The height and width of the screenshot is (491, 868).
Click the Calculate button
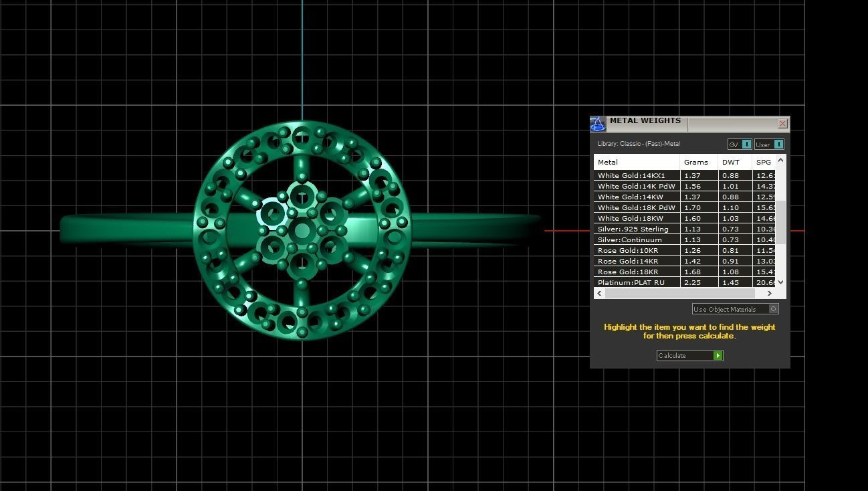pos(689,355)
